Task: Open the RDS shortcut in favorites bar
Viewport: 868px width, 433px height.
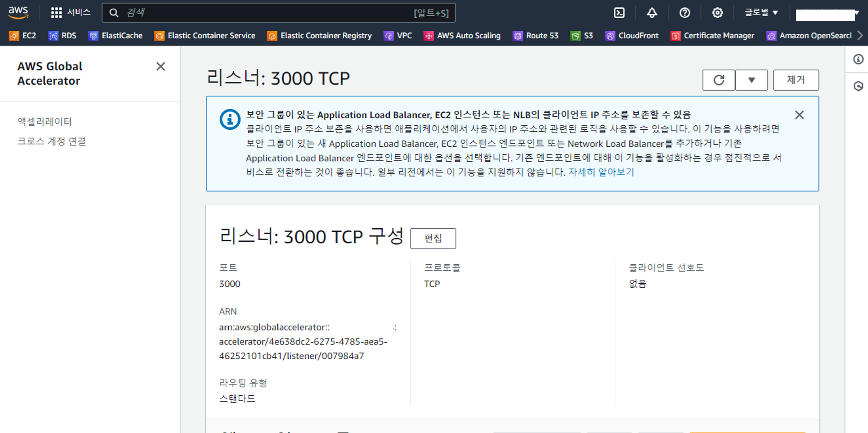Action: point(62,36)
